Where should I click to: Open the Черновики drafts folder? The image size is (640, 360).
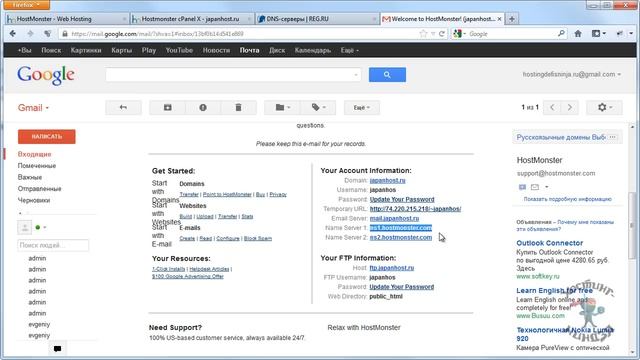tap(34, 200)
